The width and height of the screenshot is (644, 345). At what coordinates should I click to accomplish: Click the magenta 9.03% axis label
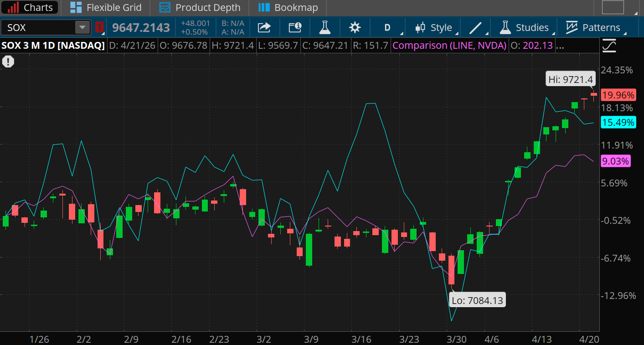[615, 161]
